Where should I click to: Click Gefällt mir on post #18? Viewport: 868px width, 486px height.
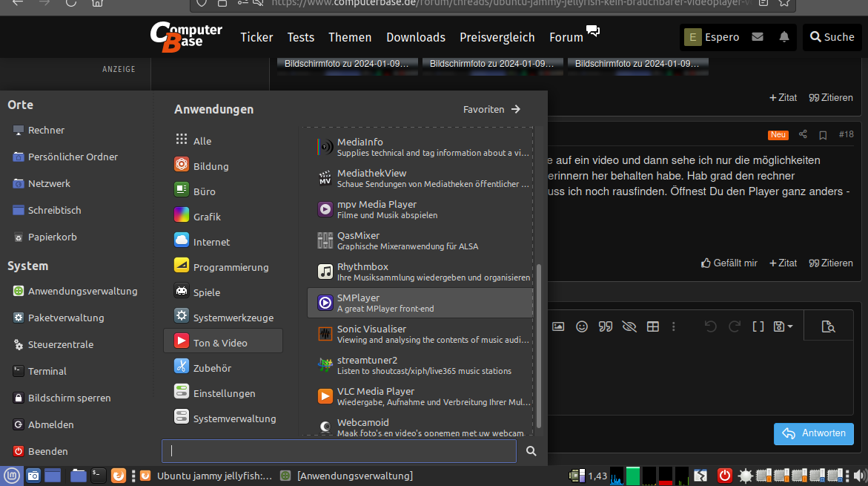[729, 263]
